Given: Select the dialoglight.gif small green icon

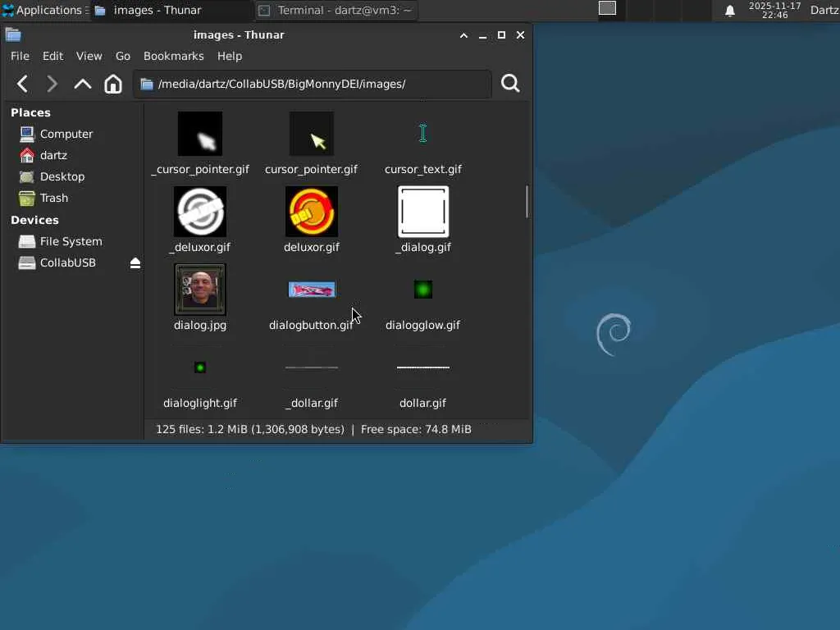Looking at the screenshot, I should [x=200, y=367].
